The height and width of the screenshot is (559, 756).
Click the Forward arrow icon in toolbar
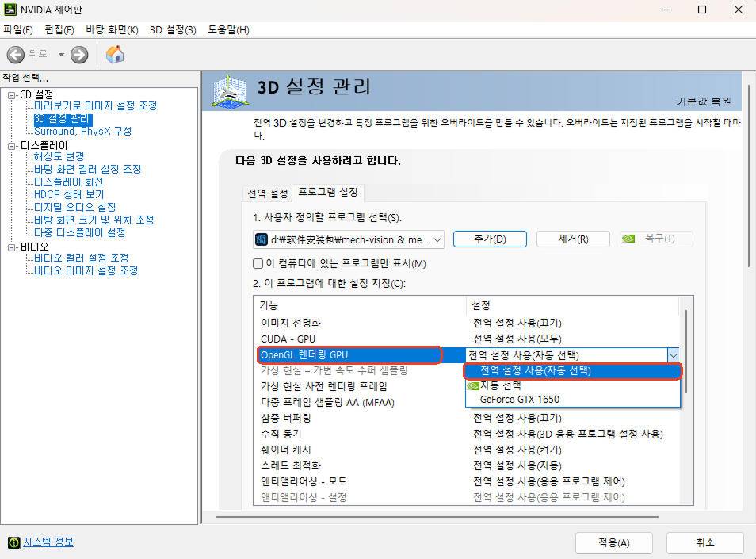79,55
